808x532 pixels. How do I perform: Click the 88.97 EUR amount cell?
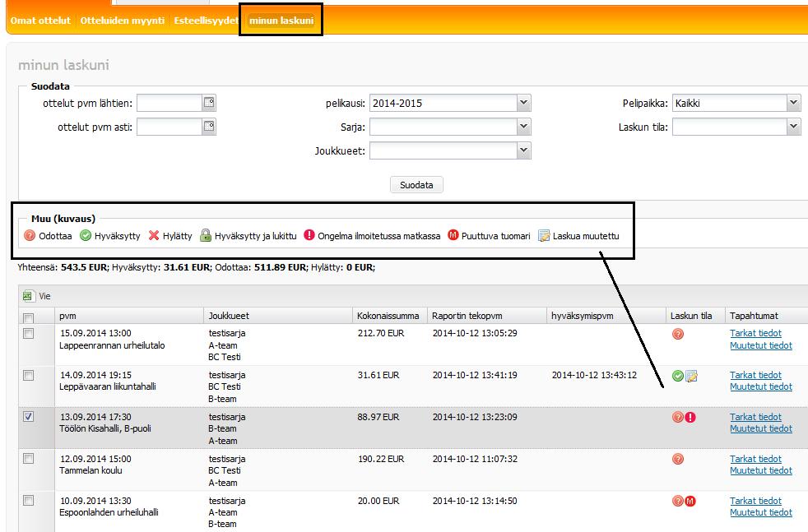click(378, 417)
